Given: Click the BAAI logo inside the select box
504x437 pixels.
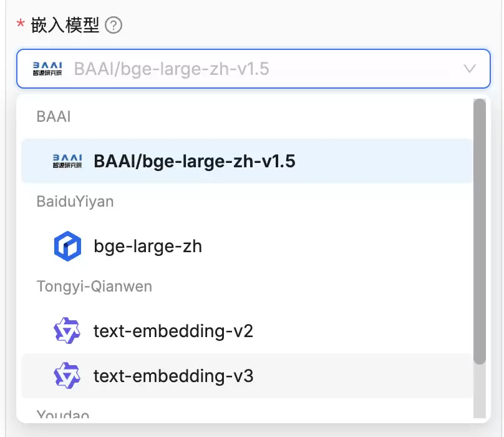Looking at the screenshot, I should coord(47,69).
